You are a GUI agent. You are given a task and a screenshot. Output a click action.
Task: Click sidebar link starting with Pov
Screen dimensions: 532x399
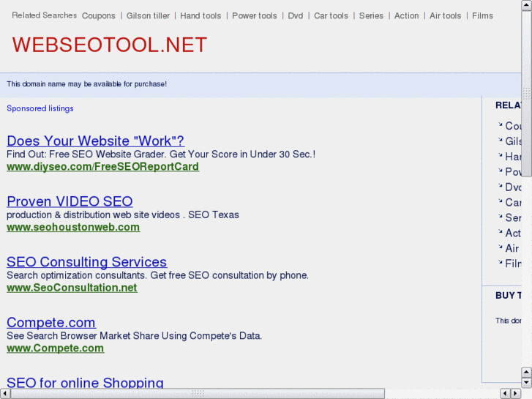click(513, 172)
